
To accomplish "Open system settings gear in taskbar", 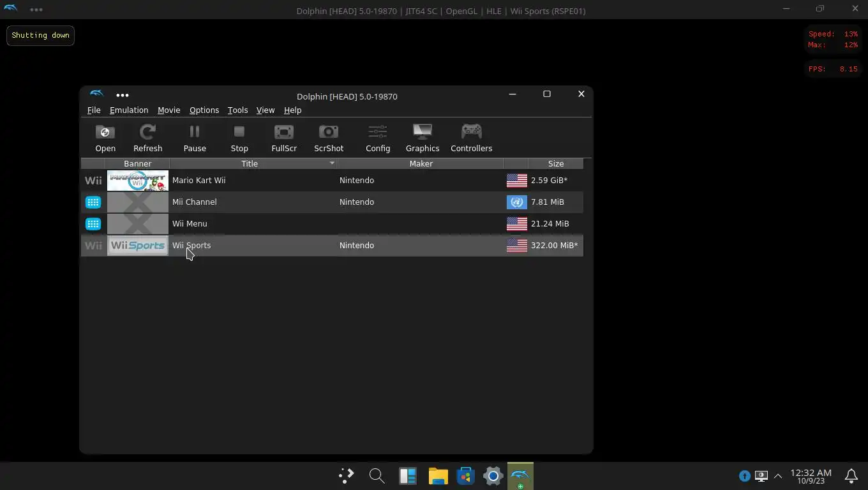I will click(493, 476).
